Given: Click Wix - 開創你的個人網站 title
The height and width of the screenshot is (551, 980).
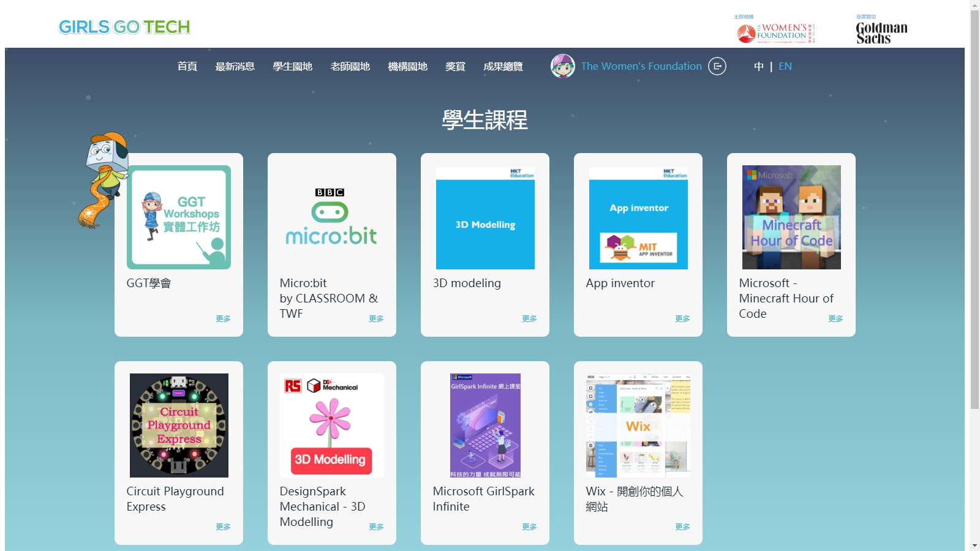Looking at the screenshot, I should click(x=634, y=499).
